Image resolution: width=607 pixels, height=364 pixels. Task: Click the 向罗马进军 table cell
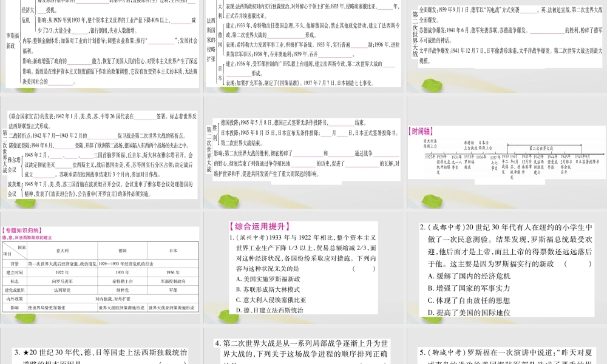pos(62,281)
